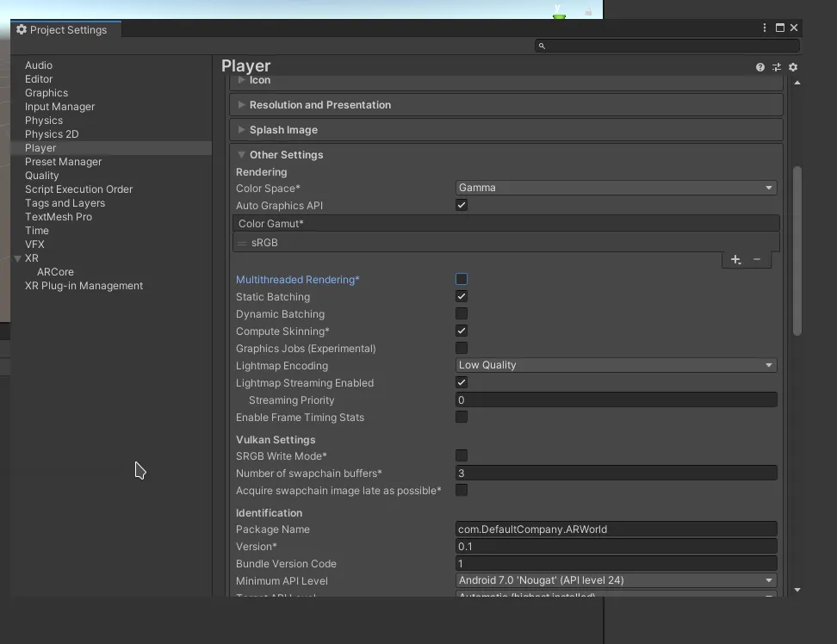The height and width of the screenshot is (644, 837).
Task: Click the vertical scrollbar thumb
Action: pyautogui.click(x=797, y=251)
